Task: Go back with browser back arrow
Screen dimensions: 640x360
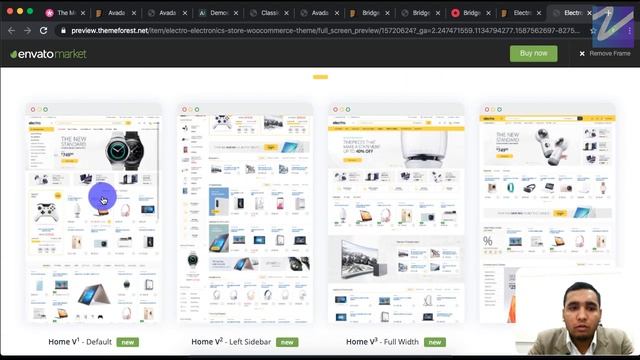Action: 11,31
